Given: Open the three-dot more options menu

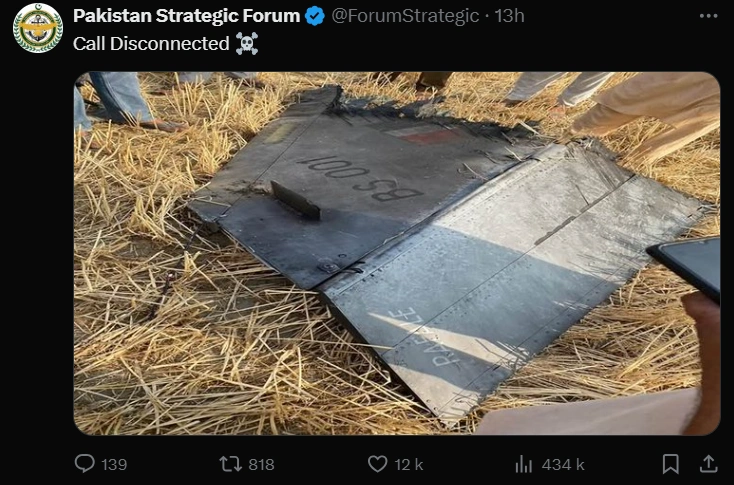Looking at the screenshot, I should (x=708, y=16).
